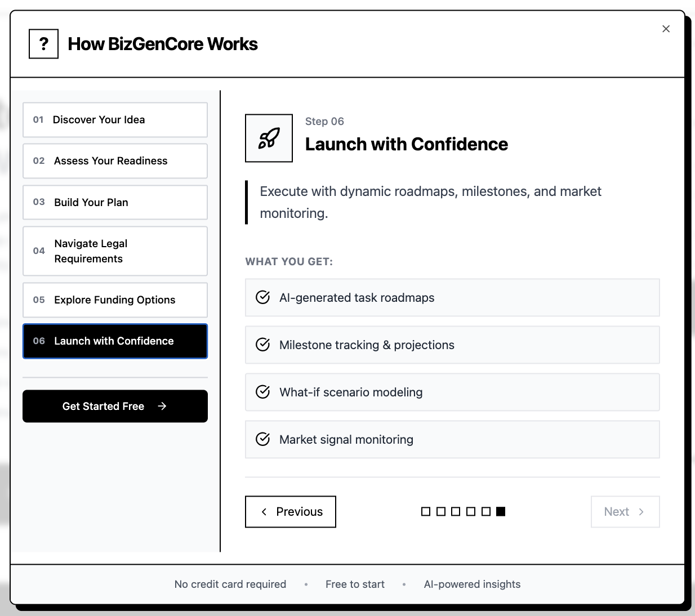Select step 03 Build Your Plan
This screenshot has height=616, width=695.
[115, 202]
